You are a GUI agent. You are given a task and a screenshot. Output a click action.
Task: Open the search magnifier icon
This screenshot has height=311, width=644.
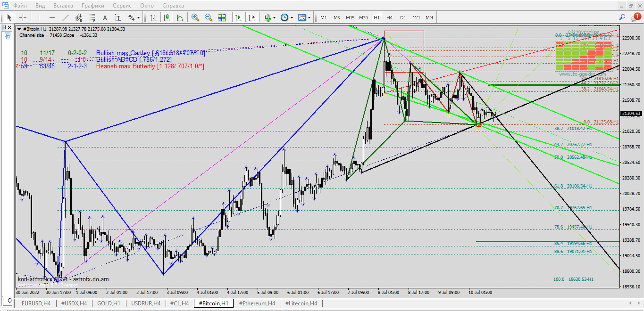622,17
